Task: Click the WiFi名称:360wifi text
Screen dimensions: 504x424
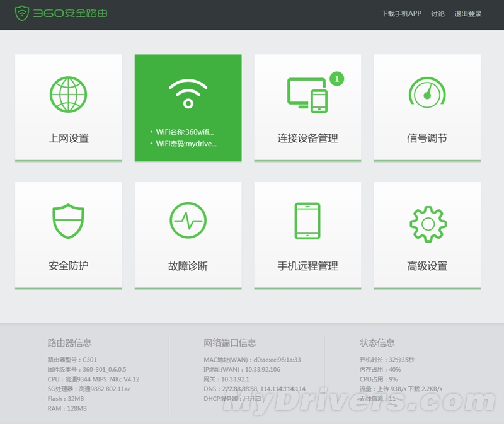Action: click(185, 132)
